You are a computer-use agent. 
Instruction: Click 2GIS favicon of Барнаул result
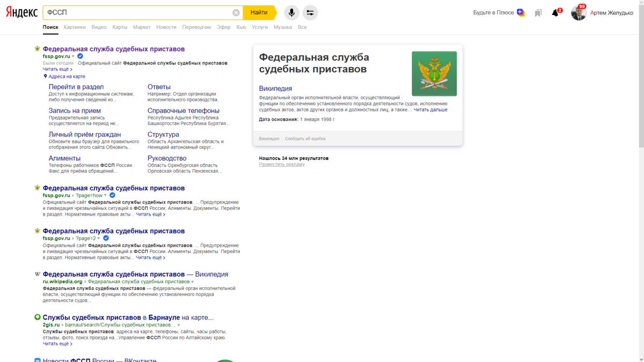pyautogui.click(x=37, y=317)
